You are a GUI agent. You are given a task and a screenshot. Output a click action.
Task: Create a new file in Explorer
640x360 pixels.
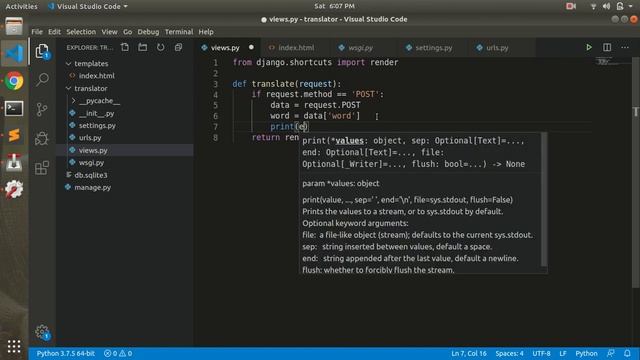[125, 47]
